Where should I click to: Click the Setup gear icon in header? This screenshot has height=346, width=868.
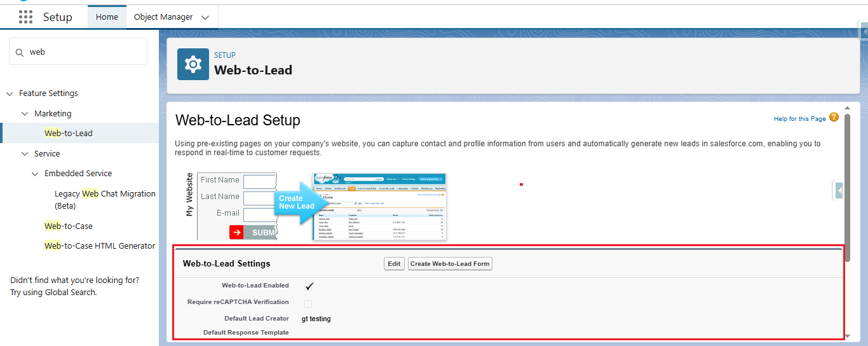pyautogui.click(x=193, y=64)
